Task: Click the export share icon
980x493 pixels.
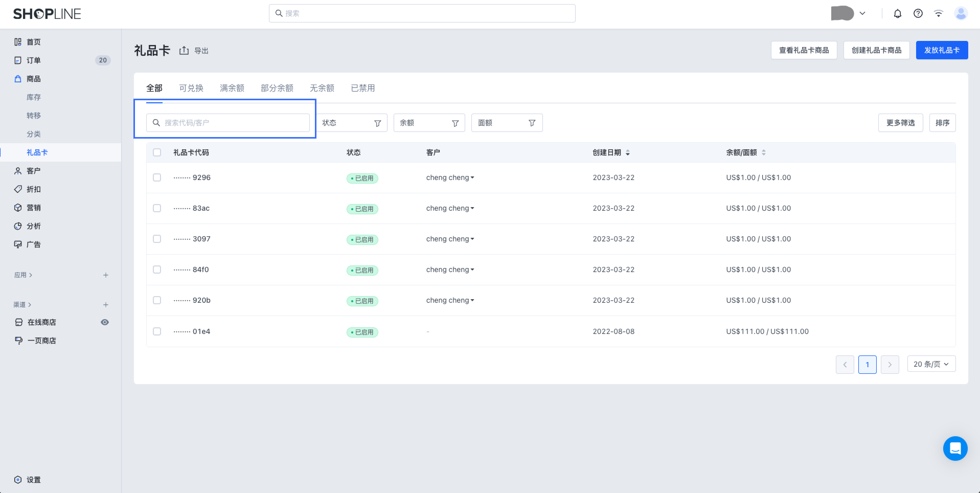Action: pos(184,50)
